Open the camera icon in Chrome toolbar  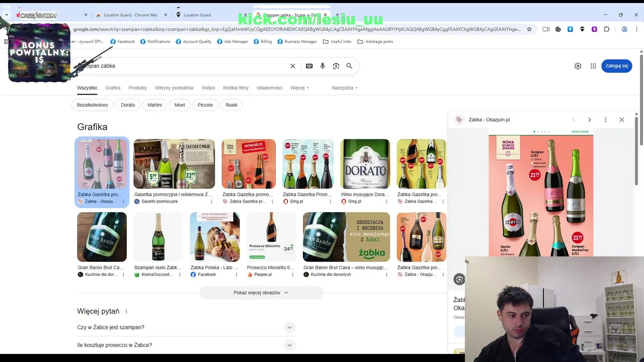(546, 29)
